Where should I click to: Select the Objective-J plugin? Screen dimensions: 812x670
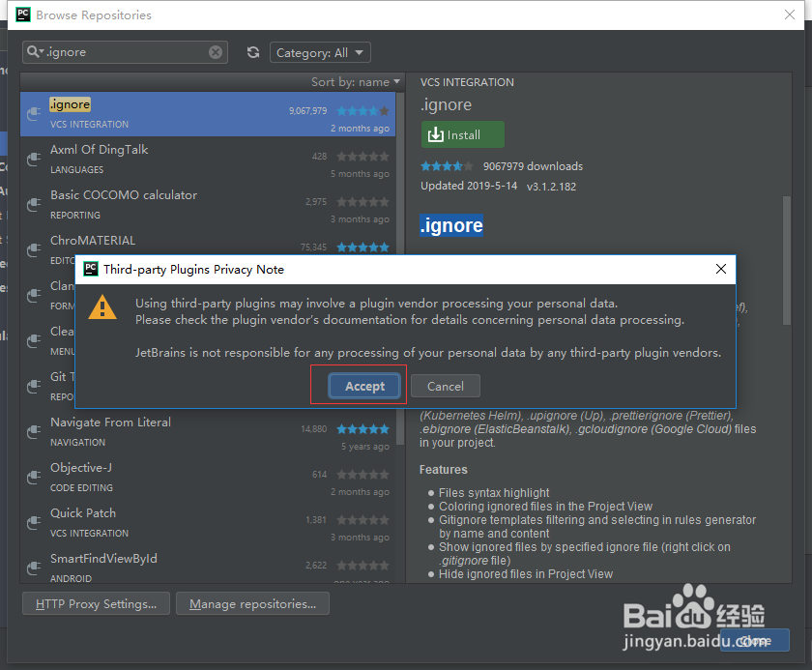coord(208,478)
